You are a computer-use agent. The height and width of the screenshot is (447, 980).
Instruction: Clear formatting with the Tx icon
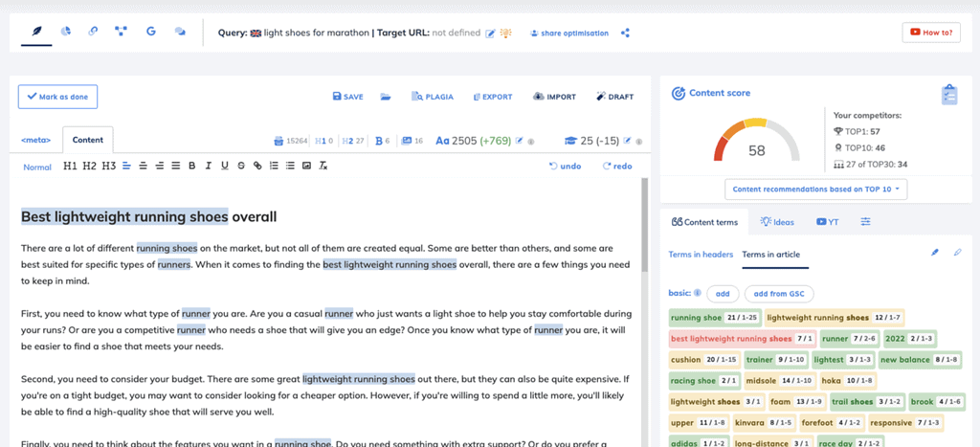[x=323, y=166]
